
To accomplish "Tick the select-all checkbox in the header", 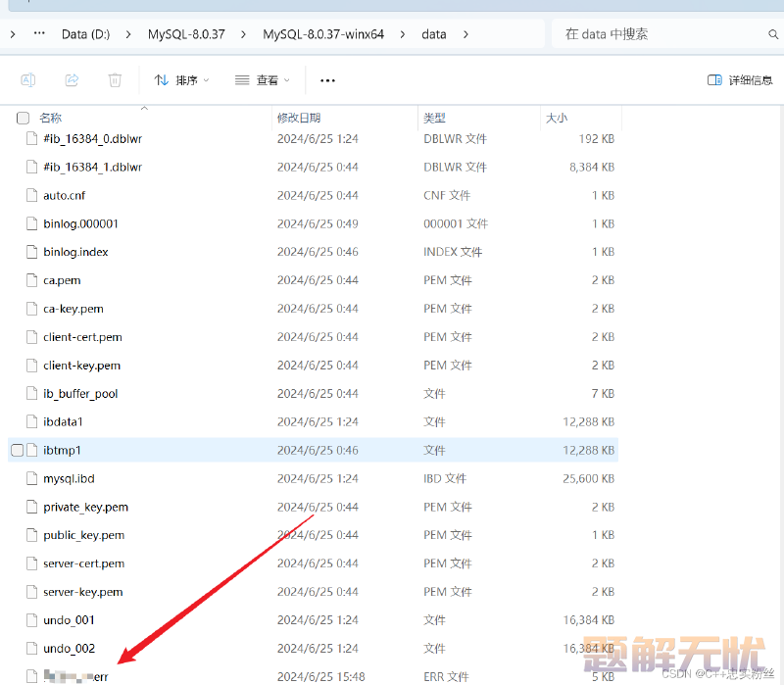I will [x=23, y=118].
